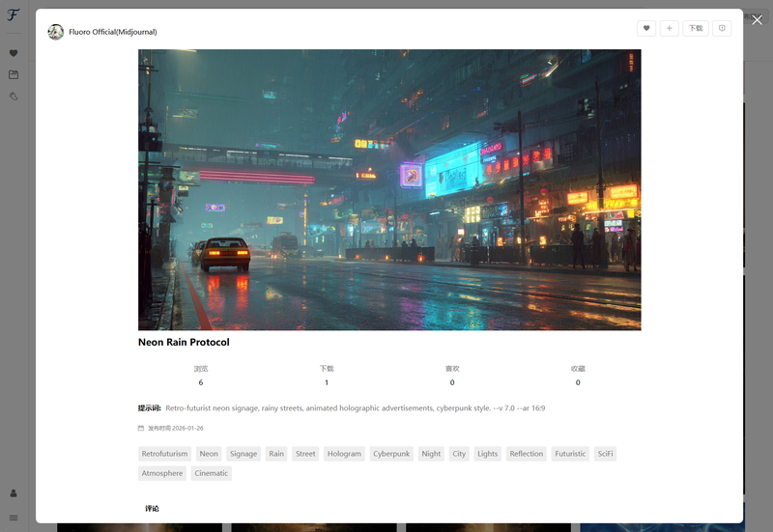Switch to the 评论 comments tab

point(152,509)
